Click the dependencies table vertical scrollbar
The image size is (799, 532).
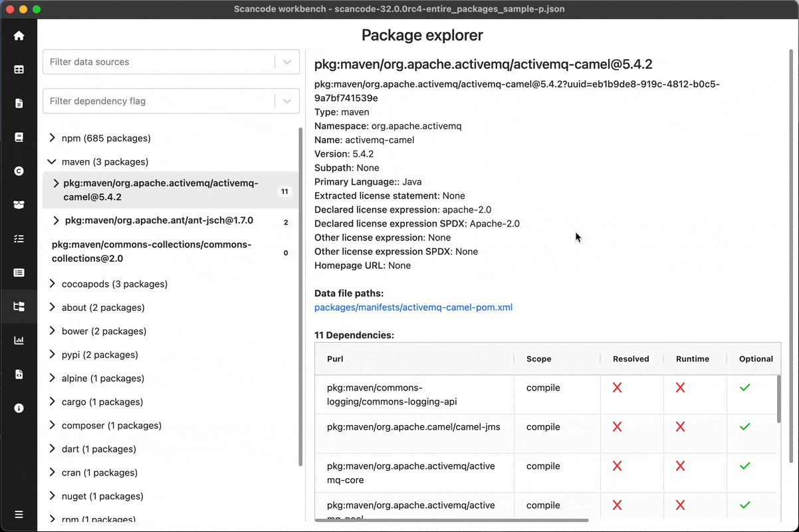(779, 399)
